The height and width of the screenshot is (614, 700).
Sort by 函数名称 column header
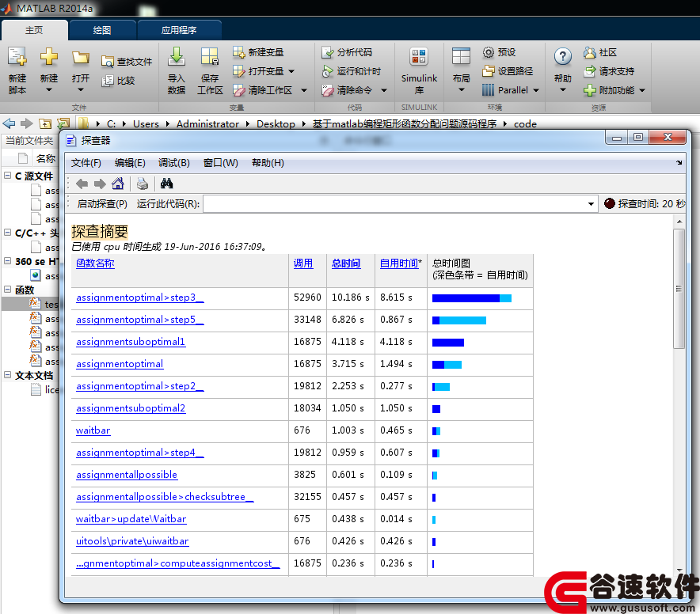coord(95,263)
